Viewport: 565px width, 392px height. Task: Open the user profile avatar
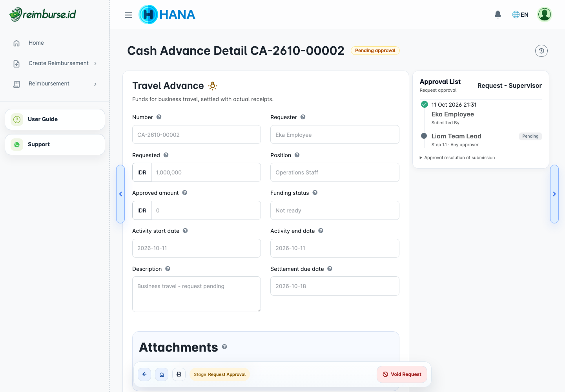coord(545,15)
